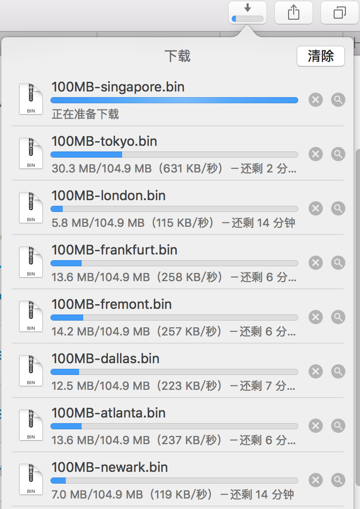Cancel the 100MB-london.bin download
The image size is (360, 509).
[x=316, y=208]
